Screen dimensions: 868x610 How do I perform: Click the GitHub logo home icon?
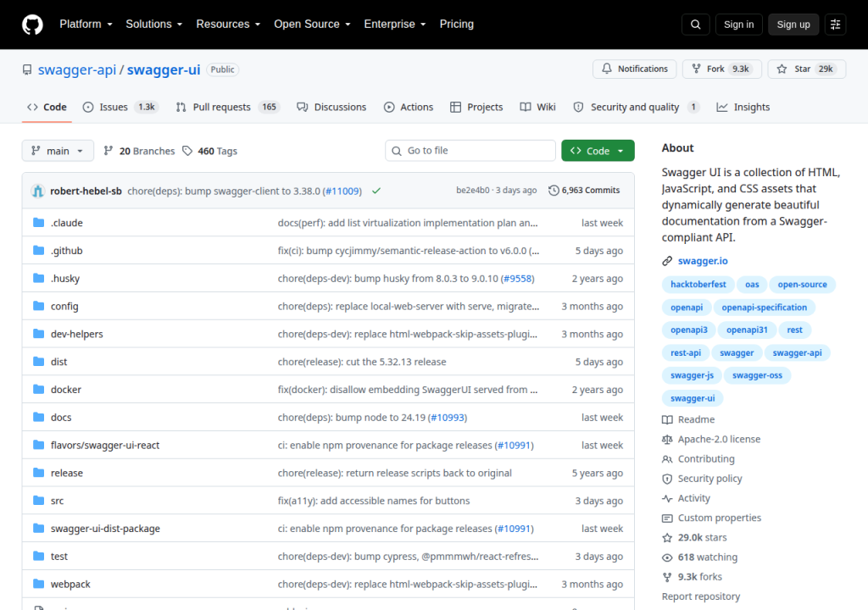[x=32, y=25]
